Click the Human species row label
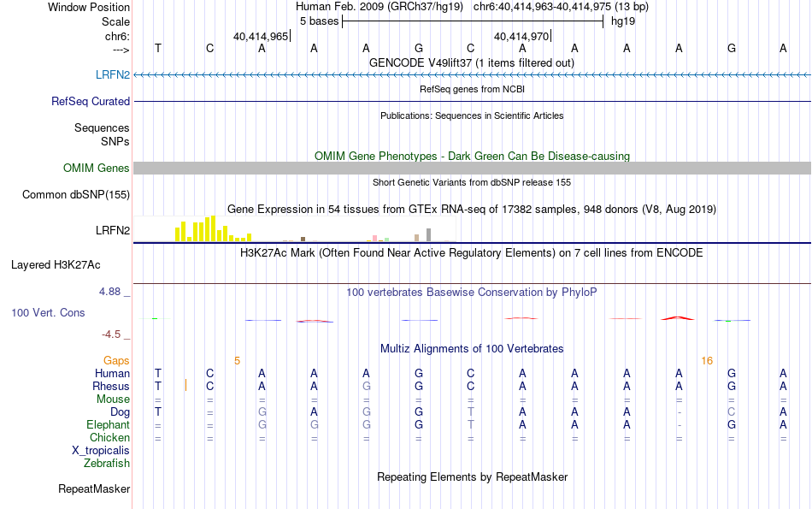The image size is (812, 509). pos(112,373)
